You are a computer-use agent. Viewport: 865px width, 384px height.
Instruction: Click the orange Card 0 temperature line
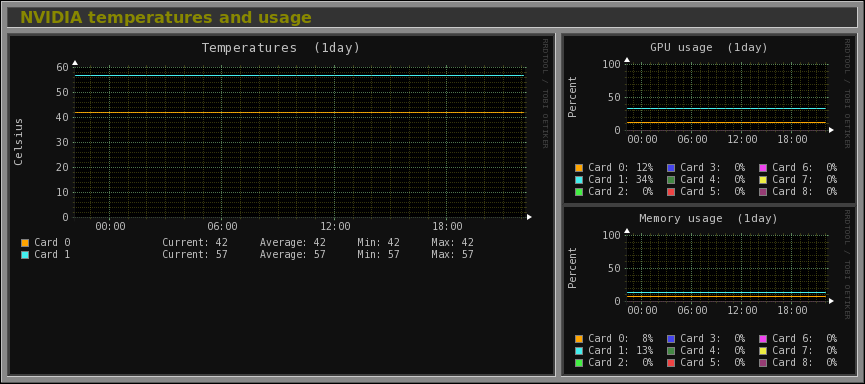click(299, 113)
